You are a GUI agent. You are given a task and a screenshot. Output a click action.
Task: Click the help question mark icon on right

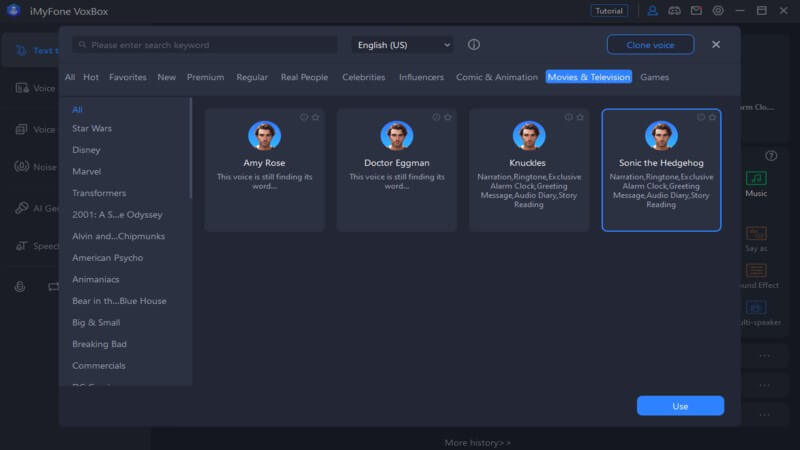click(x=771, y=156)
